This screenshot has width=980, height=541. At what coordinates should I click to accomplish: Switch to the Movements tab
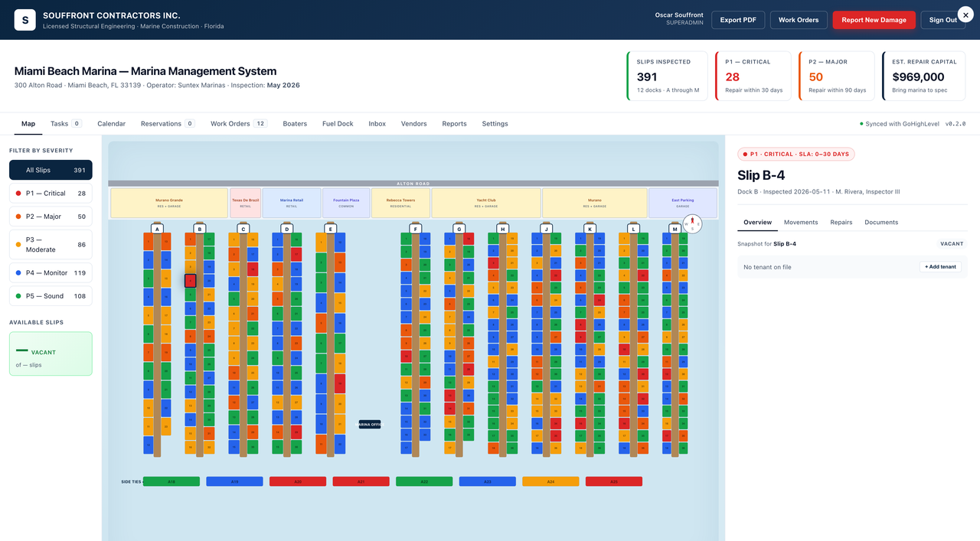tap(801, 222)
